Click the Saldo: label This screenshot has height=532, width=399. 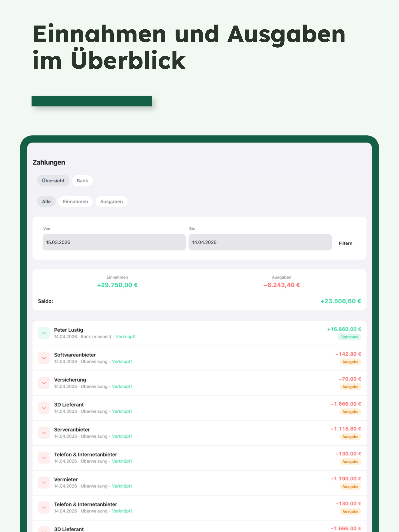[x=45, y=301]
